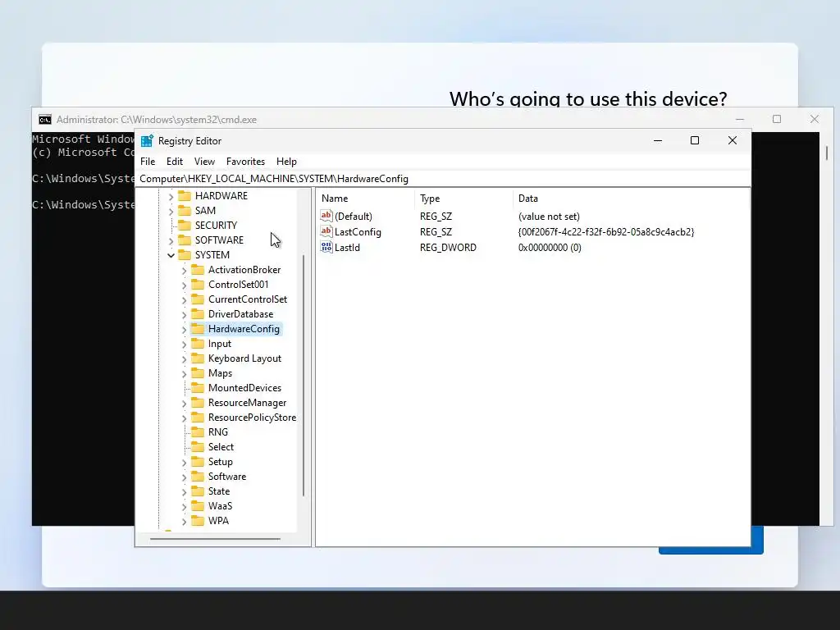Viewport: 840px width, 630px height.
Task: Click the registry address bar path
Action: pos(443,178)
